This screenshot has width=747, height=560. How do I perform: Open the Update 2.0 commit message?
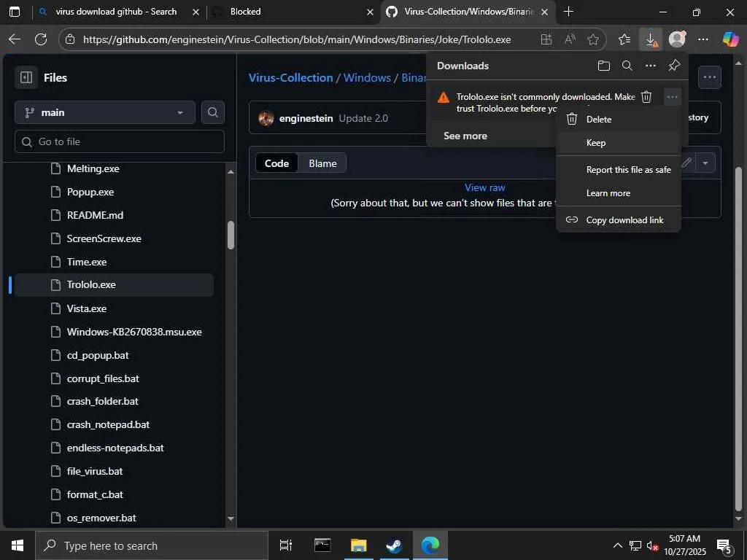(363, 118)
